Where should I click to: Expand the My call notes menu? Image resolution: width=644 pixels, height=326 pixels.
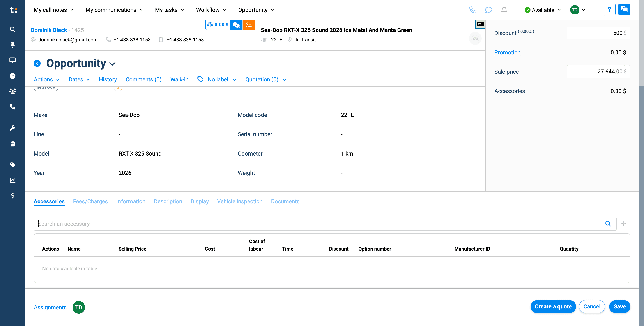(x=53, y=10)
